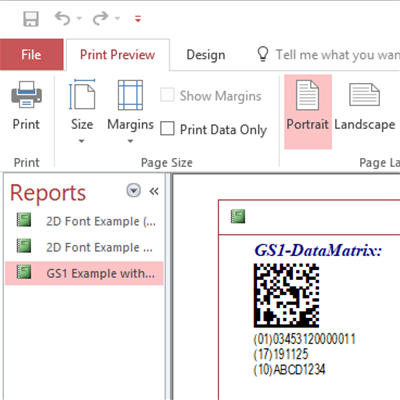
Task: Open the File tab
Action: [32, 54]
